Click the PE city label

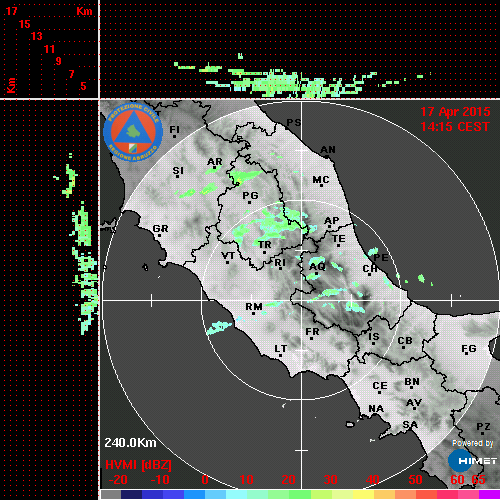click(381, 258)
